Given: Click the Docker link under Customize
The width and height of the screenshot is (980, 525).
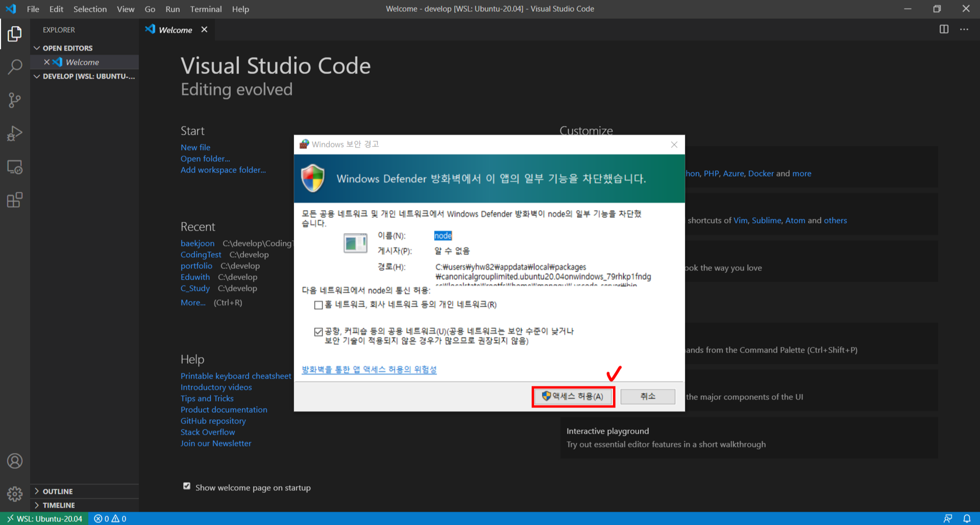Looking at the screenshot, I should coord(760,173).
